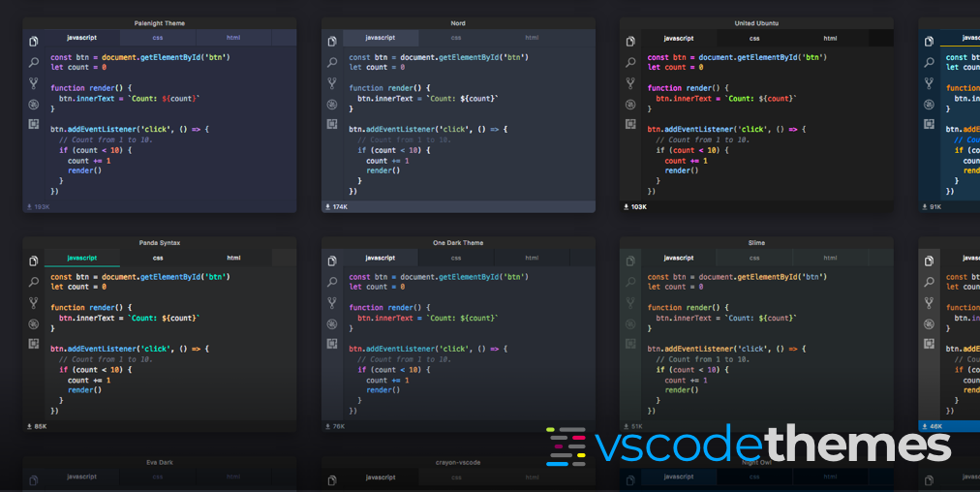Click Search icon in Slime card

click(630, 281)
